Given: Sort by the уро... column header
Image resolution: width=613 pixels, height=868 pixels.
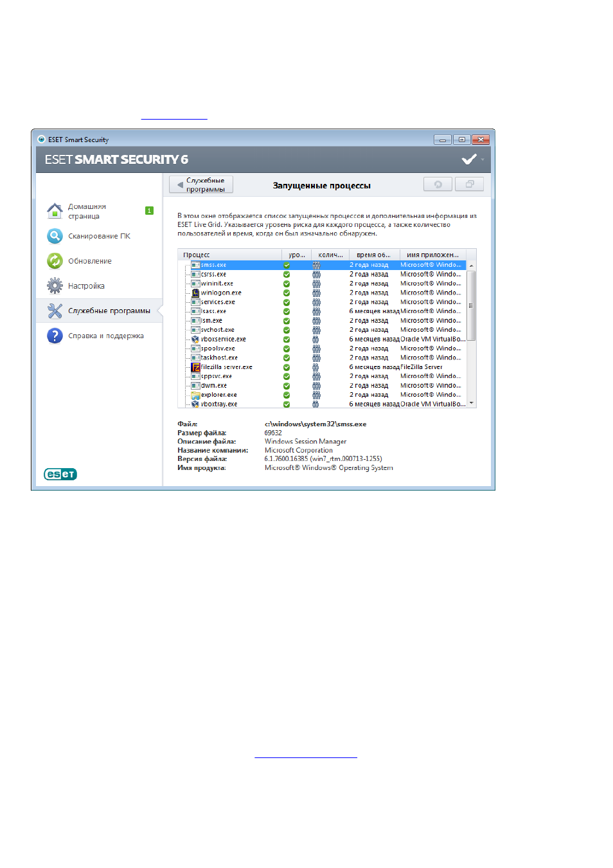Looking at the screenshot, I should [x=296, y=255].
